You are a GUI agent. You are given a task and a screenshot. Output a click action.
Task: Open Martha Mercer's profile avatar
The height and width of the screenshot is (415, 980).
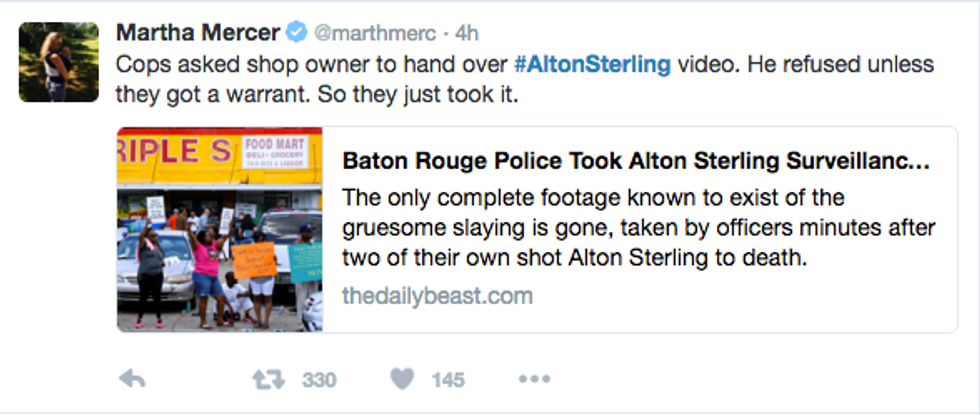58,62
